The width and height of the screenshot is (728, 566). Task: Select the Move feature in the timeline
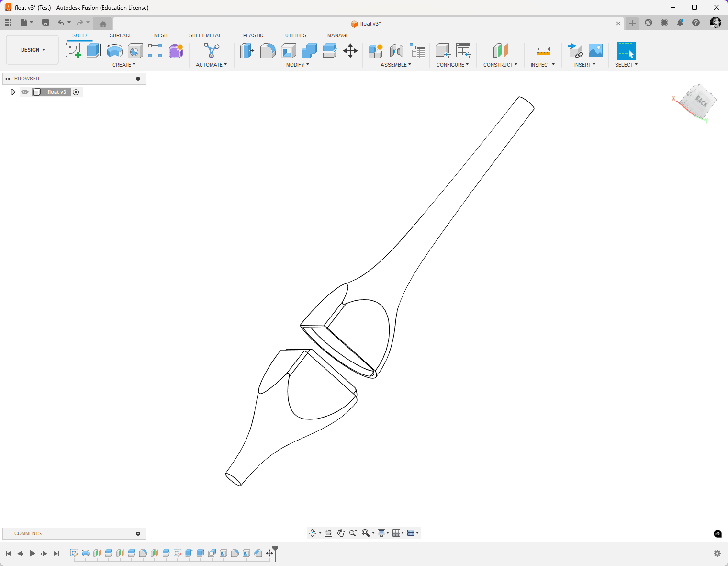pyautogui.click(x=269, y=553)
